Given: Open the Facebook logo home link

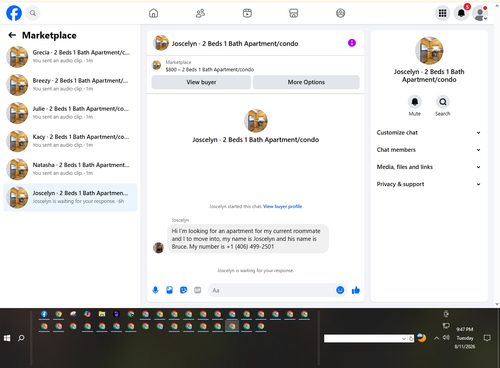Looking at the screenshot, I should (14, 13).
